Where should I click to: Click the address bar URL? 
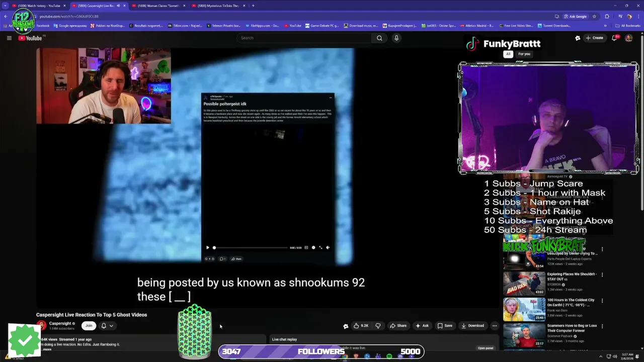[68, 16]
